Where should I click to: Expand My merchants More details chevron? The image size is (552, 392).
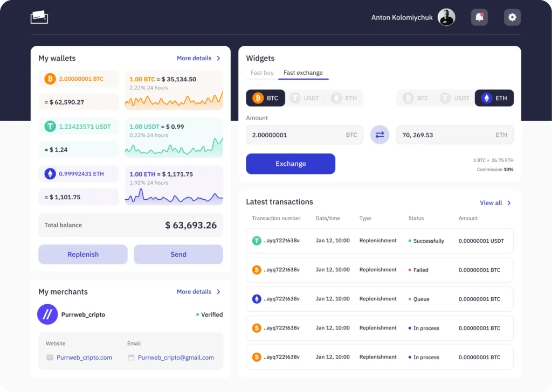(x=219, y=292)
